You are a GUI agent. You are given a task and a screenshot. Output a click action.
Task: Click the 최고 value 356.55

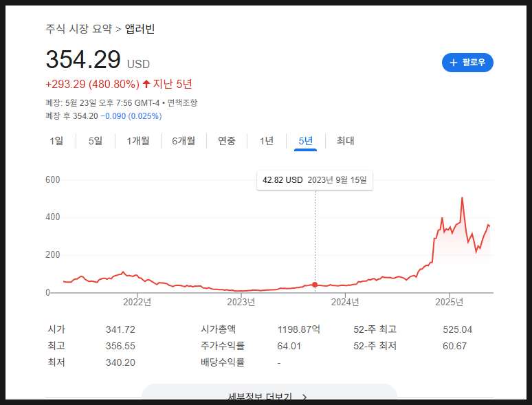coord(120,346)
